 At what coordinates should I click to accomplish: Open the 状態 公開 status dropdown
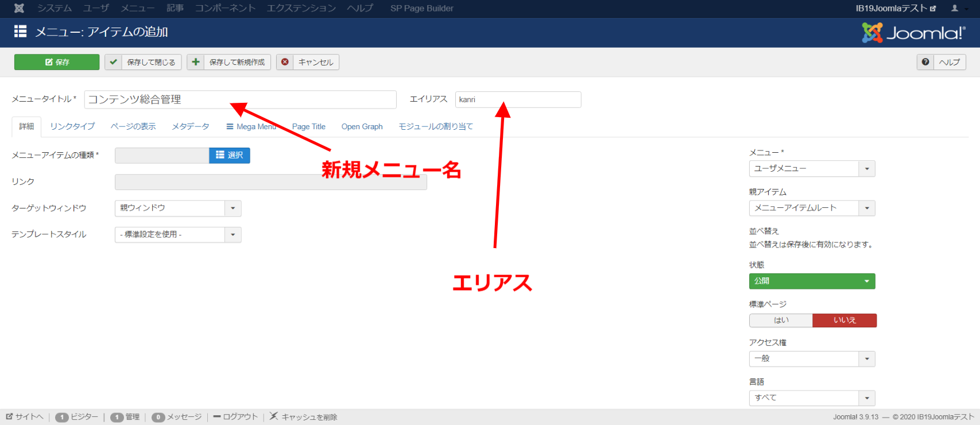point(812,281)
